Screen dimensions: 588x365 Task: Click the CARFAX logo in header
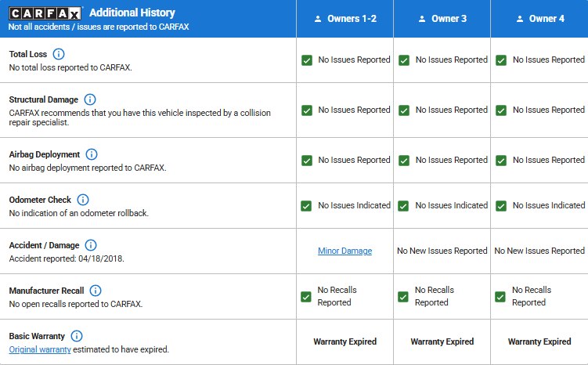pos(46,13)
